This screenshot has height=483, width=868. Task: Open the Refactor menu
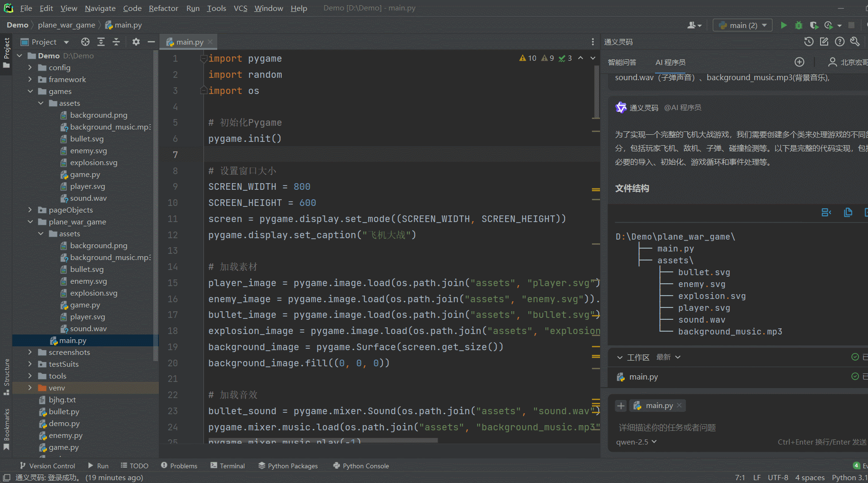pyautogui.click(x=163, y=8)
